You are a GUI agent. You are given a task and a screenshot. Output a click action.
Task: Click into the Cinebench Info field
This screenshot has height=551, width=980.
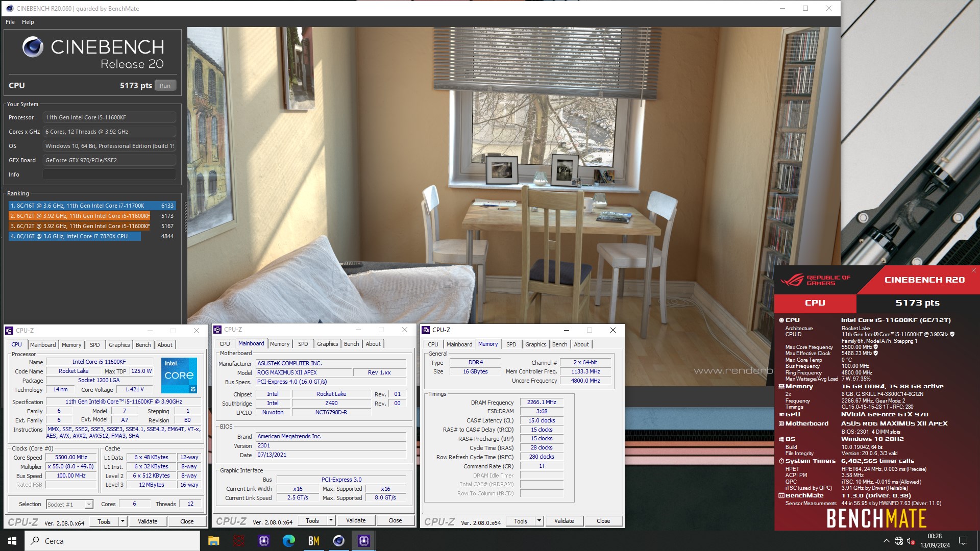pos(109,174)
